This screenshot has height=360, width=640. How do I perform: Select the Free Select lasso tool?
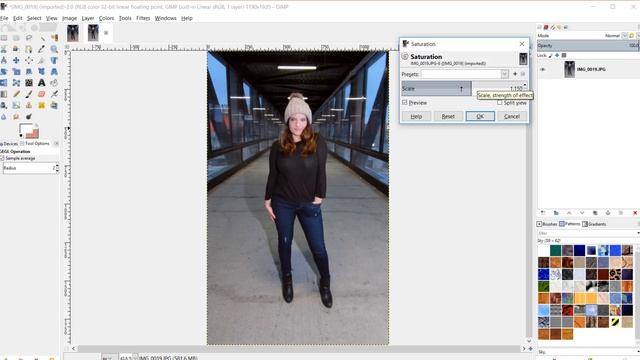coord(29,38)
